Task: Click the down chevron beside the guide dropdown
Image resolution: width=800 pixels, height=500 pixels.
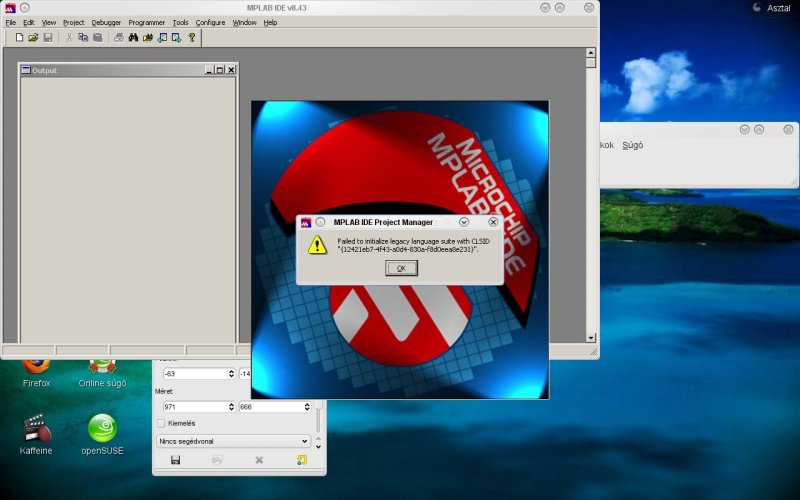Action: pyautogui.click(x=319, y=447)
